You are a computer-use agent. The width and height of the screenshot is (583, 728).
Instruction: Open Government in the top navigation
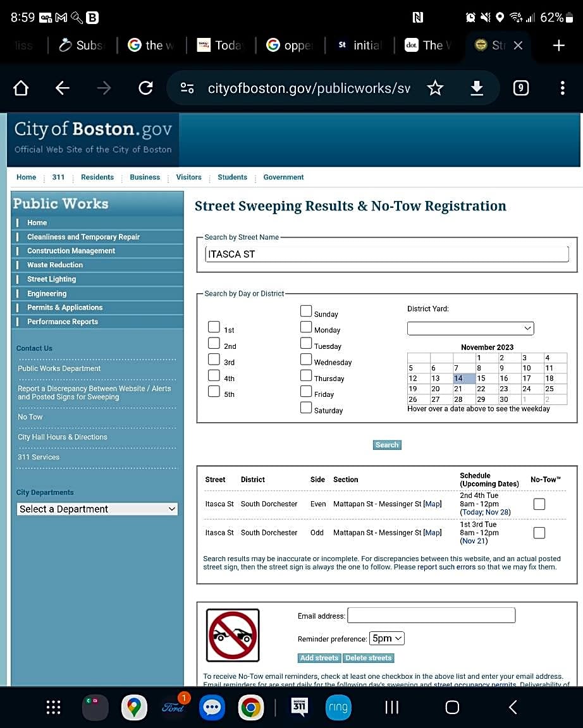click(x=283, y=177)
